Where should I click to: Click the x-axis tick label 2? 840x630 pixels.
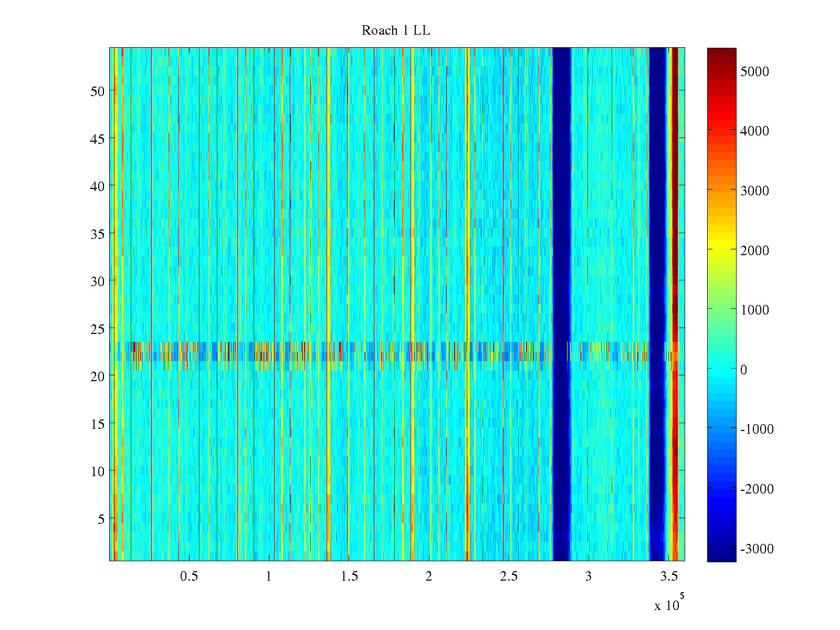pyautogui.click(x=429, y=576)
